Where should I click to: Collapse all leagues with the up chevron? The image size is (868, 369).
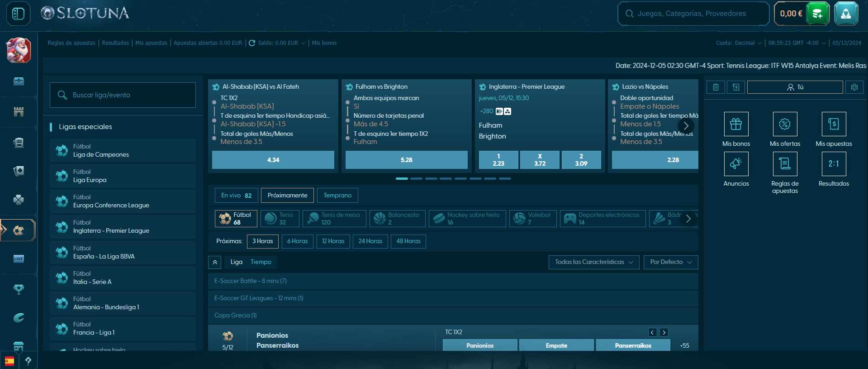point(215,262)
